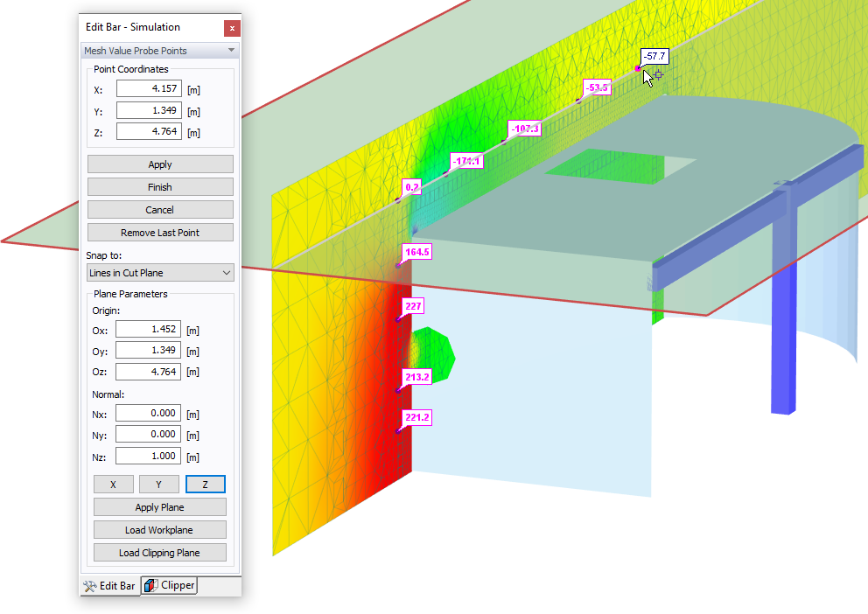Click the Cancel button

[x=160, y=210]
